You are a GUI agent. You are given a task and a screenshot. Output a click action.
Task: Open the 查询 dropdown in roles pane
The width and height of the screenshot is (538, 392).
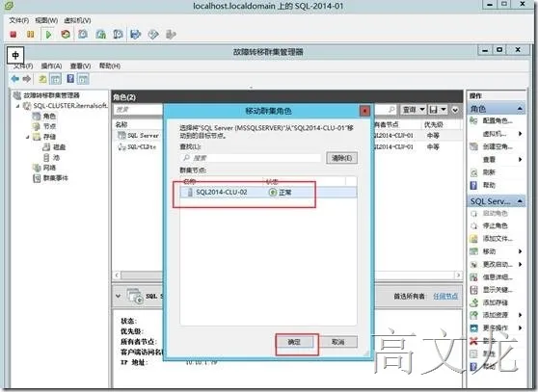413,110
